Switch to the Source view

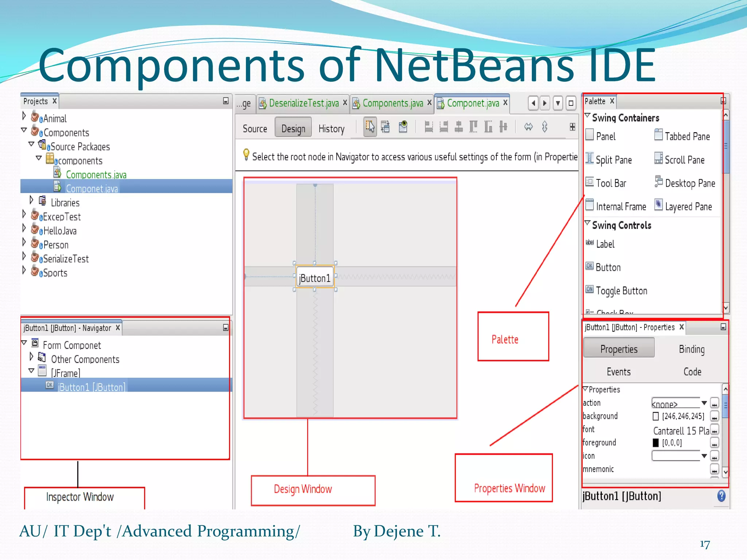click(255, 128)
